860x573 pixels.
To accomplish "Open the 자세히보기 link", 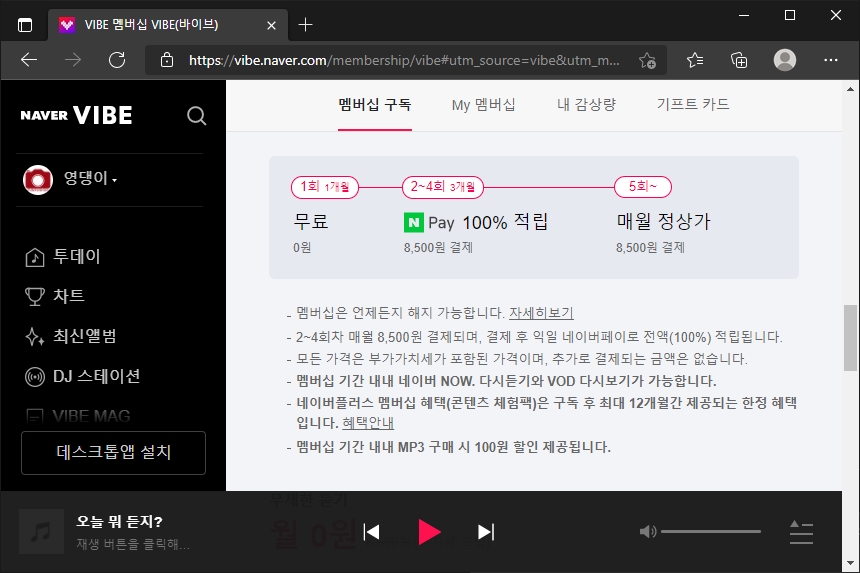I will pos(541,313).
